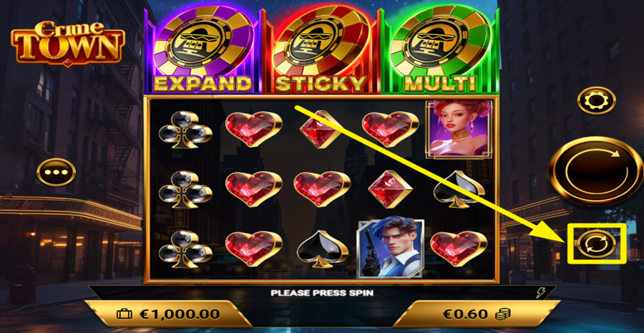Viewport: 644px width, 333px height.
Task: Click the coins stack icon
Action: coord(503,314)
